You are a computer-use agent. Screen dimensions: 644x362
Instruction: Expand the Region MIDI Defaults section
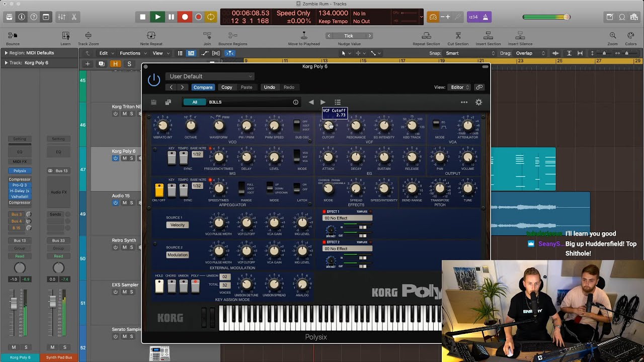(x=6, y=53)
